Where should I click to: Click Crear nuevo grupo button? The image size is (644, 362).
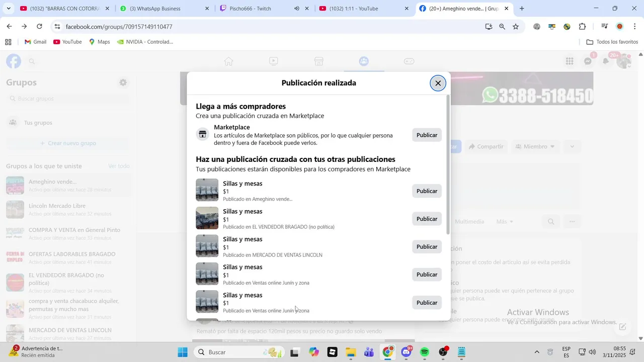click(67, 143)
